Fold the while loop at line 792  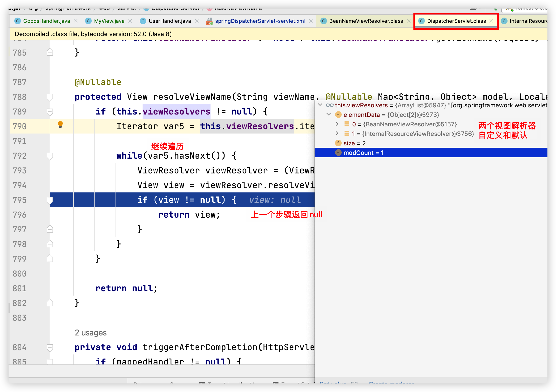coord(50,156)
